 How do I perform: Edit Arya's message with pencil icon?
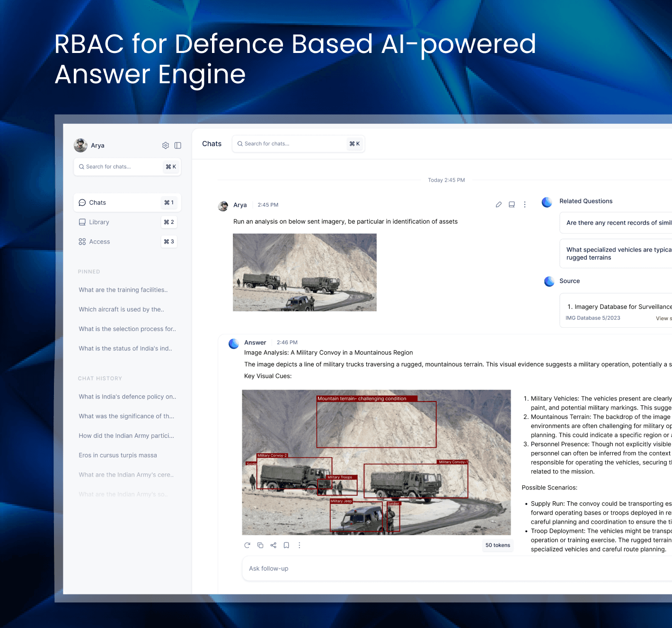[498, 205]
